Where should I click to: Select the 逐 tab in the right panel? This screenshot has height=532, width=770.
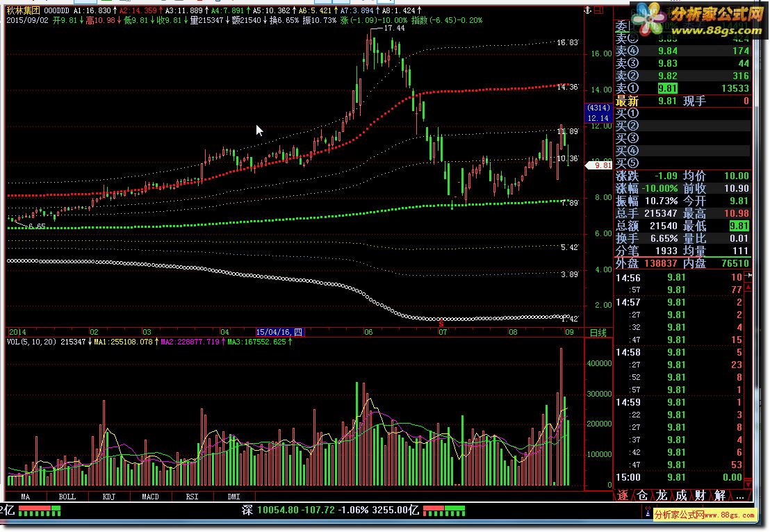click(623, 496)
